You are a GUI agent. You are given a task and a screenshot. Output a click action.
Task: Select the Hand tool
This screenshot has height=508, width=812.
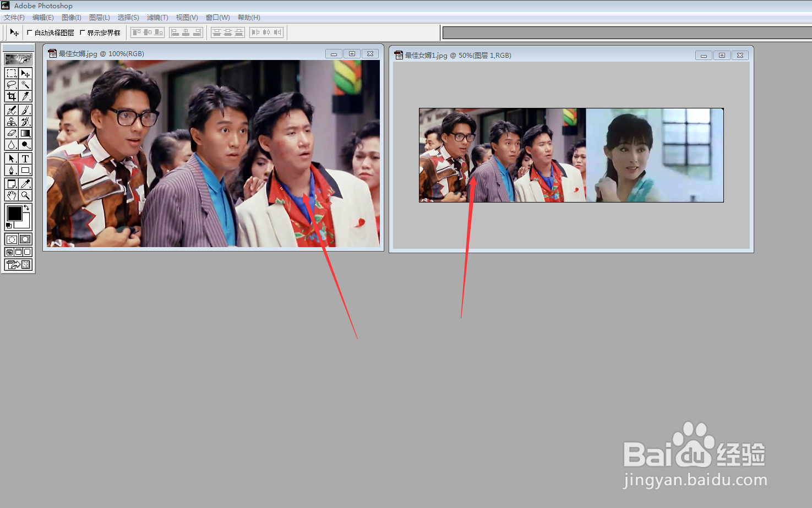pos(12,195)
